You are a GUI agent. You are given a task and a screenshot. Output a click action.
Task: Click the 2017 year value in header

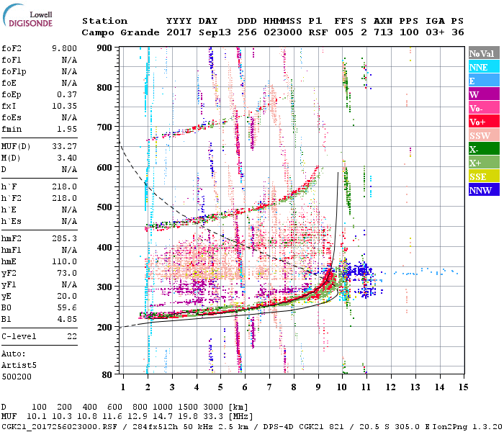(179, 32)
